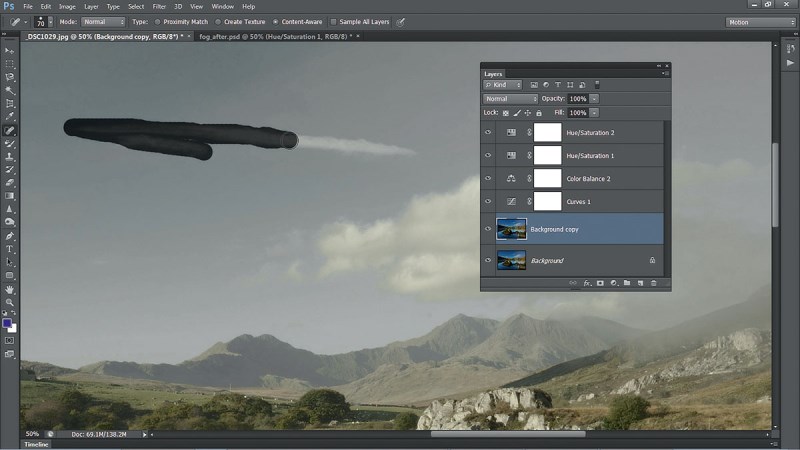
Task: Open the Timeline panel tab
Action: tap(36, 444)
